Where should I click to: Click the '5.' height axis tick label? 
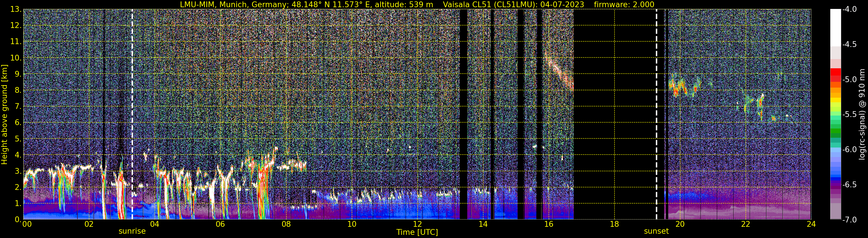(18, 139)
